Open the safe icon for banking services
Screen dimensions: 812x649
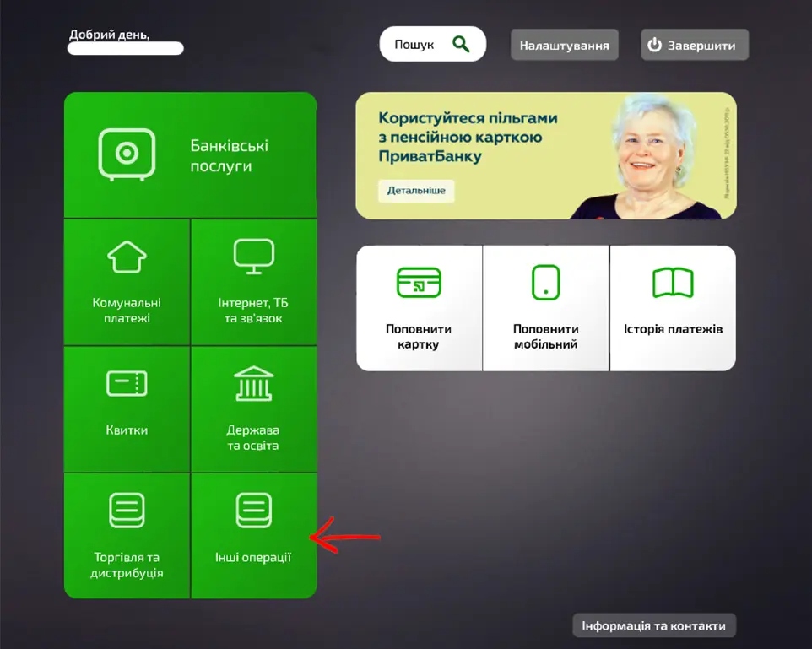point(127,154)
